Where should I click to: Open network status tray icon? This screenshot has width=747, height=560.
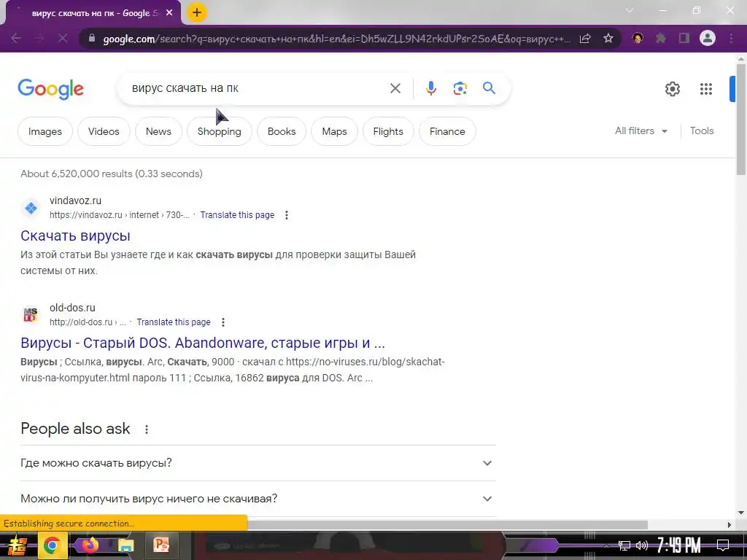coord(624,545)
